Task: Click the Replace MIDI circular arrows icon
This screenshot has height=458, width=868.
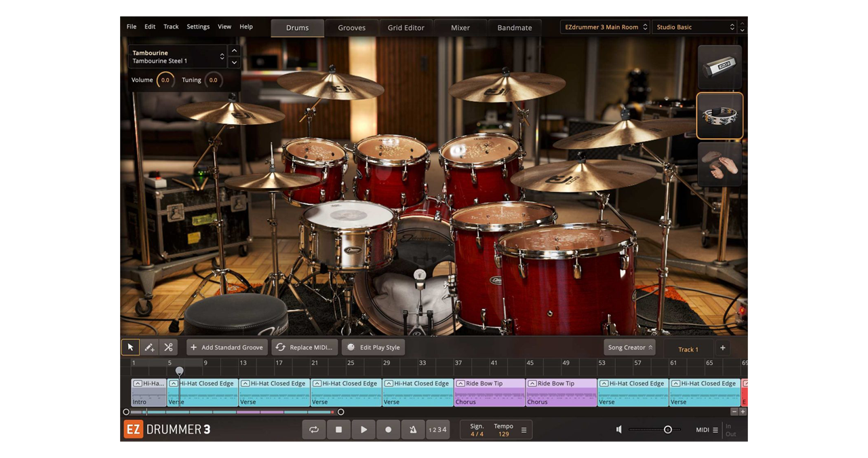Action: [281, 347]
